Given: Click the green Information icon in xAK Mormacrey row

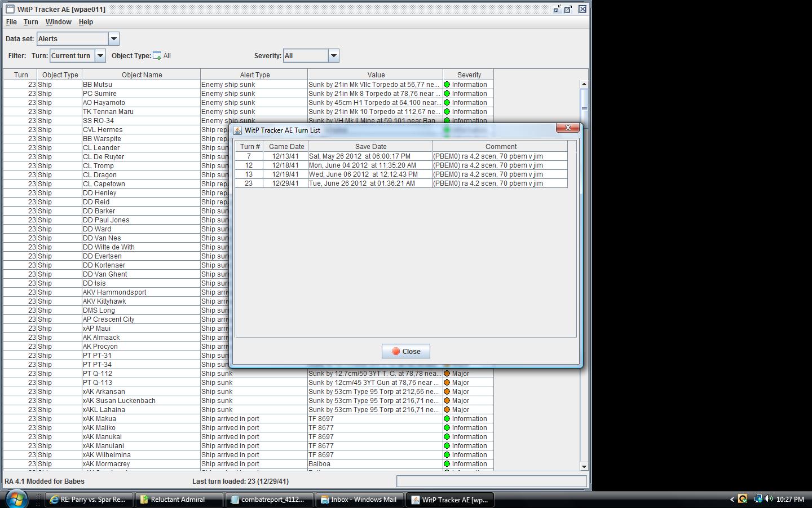Looking at the screenshot, I should (447, 464).
